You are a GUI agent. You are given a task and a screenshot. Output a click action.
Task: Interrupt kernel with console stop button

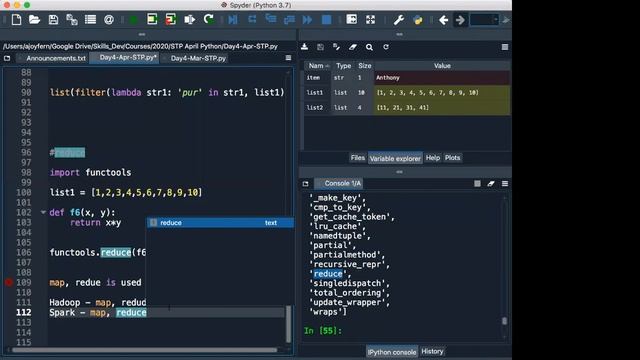[477, 184]
